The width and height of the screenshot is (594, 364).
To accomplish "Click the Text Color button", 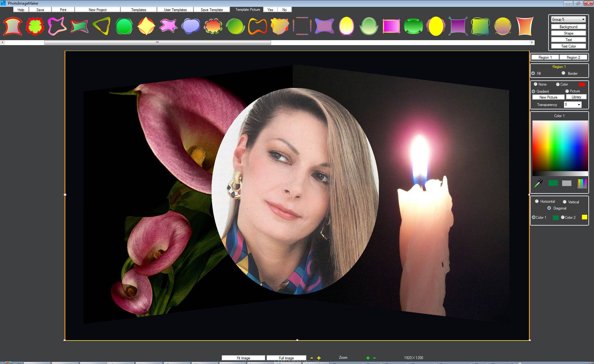I will (x=568, y=46).
